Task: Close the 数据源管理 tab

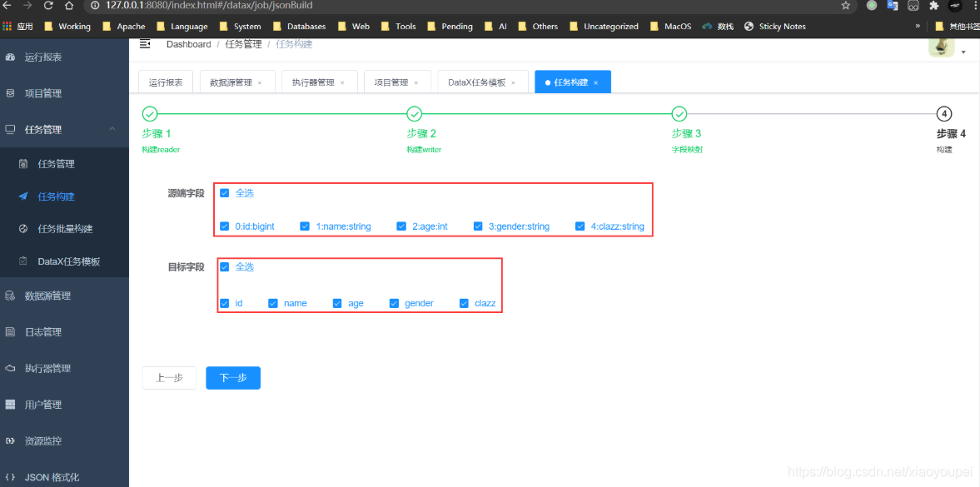Action: (x=260, y=82)
